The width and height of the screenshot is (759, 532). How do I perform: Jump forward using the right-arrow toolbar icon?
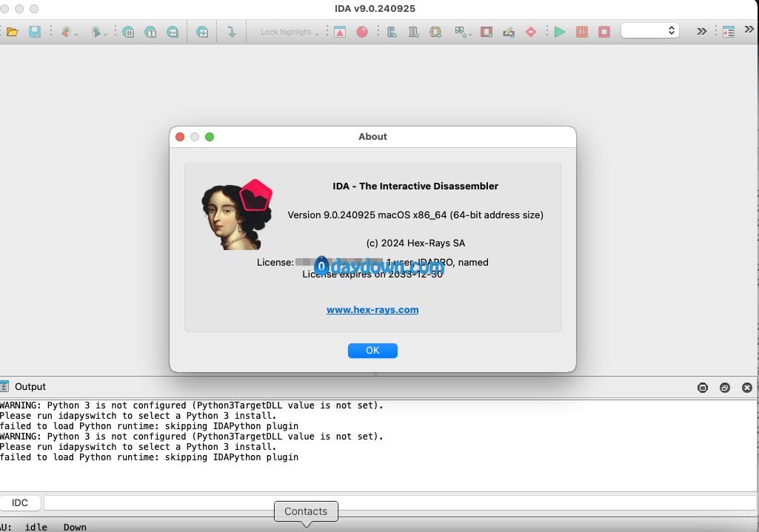click(x=96, y=32)
